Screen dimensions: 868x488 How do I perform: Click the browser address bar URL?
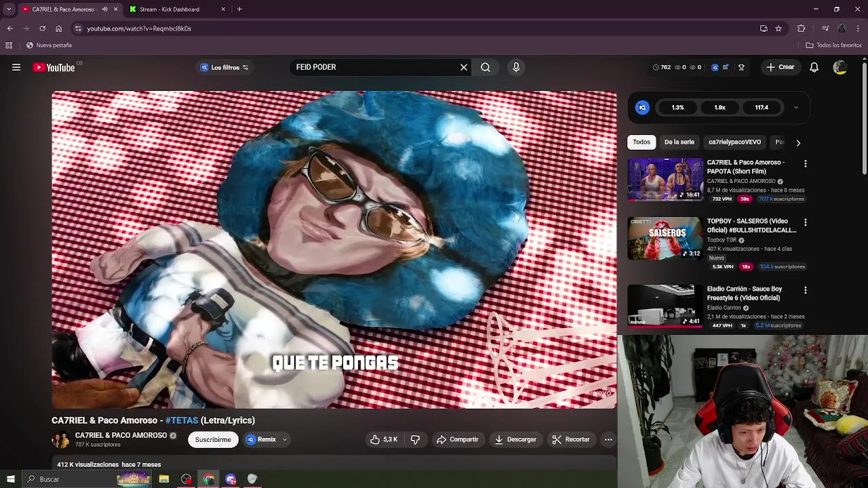(139, 28)
